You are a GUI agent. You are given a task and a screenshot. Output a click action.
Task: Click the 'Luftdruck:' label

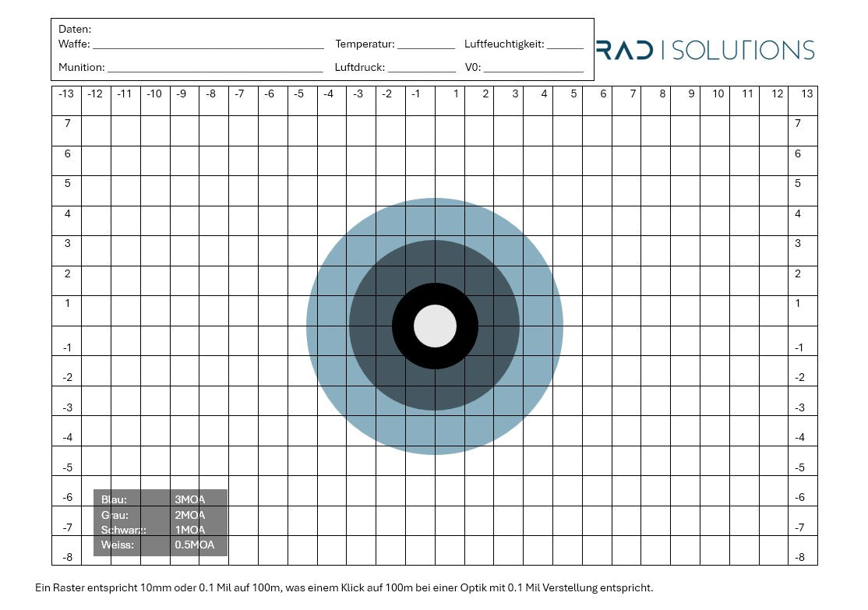pos(360,68)
